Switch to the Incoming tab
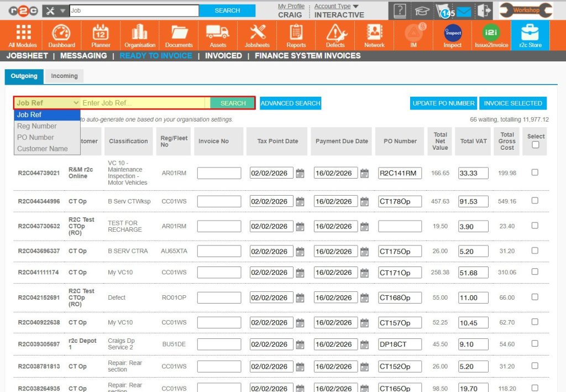The width and height of the screenshot is (566, 392). 64,76
